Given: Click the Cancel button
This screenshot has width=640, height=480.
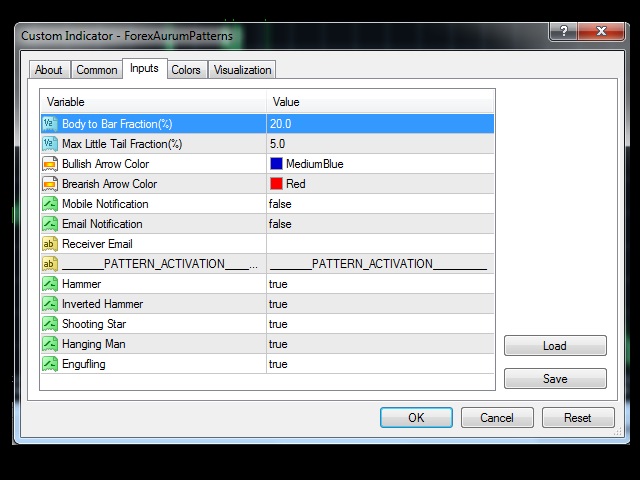Looking at the screenshot, I should click(x=497, y=418).
